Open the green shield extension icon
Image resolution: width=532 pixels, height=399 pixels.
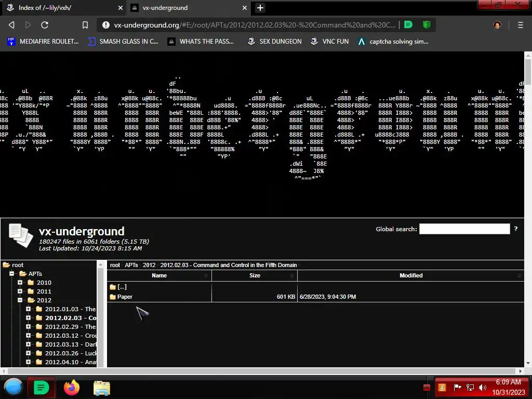pyautogui.click(x=427, y=25)
